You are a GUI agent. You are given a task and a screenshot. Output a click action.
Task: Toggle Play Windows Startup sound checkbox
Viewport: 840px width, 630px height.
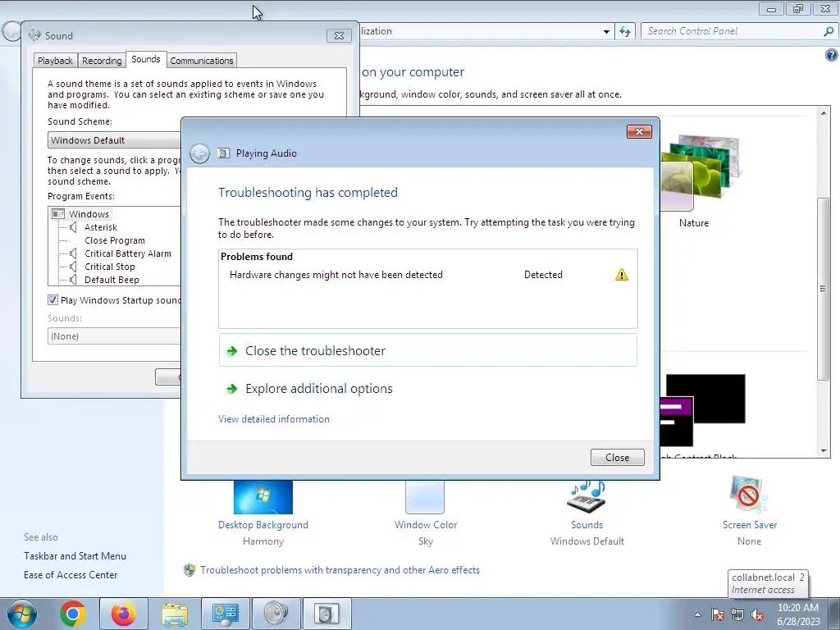52,300
